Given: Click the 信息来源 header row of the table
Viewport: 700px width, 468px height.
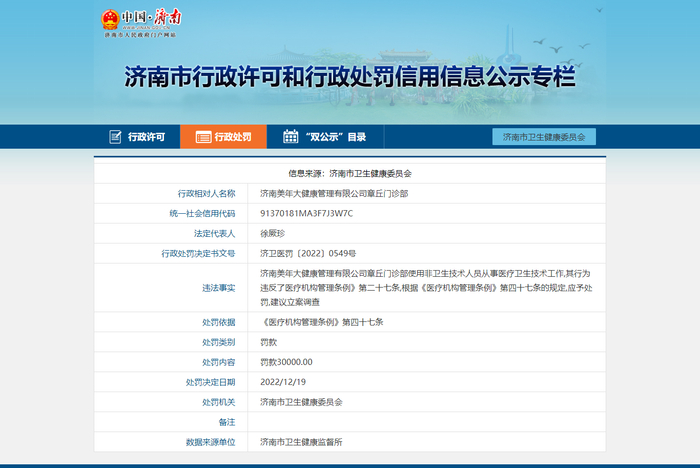Looking at the screenshot, I should (350, 173).
